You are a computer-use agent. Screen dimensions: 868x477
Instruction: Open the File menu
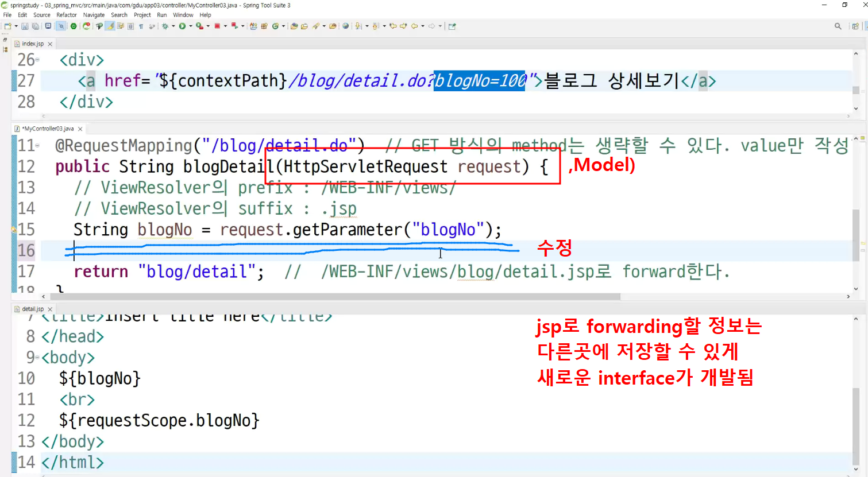point(7,15)
